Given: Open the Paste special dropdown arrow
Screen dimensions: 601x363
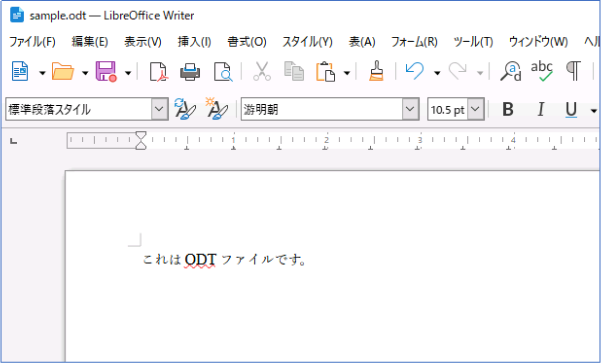Looking at the screenshot, I should (x=347, y=72).
